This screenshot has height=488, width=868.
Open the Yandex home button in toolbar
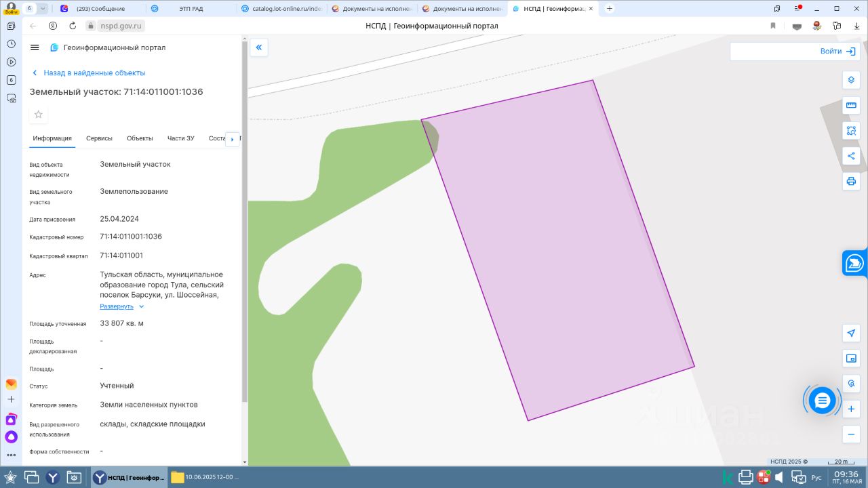[x=53, y=26]
